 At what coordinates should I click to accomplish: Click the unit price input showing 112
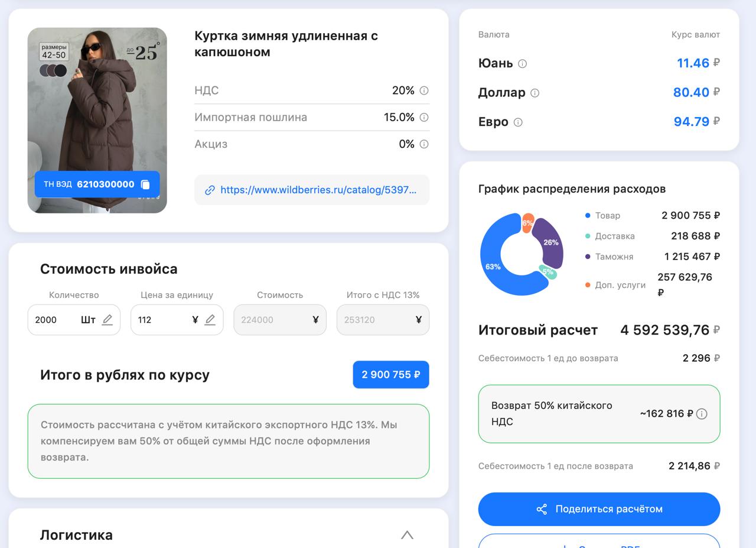(159, 320)
